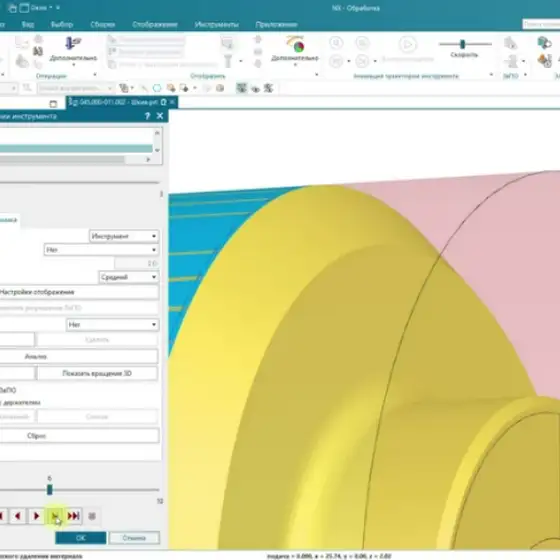The height and width of the screenshot is (560, 560).
Task: Step backward with the single left arrow
Action: click(x=18, y=516)
